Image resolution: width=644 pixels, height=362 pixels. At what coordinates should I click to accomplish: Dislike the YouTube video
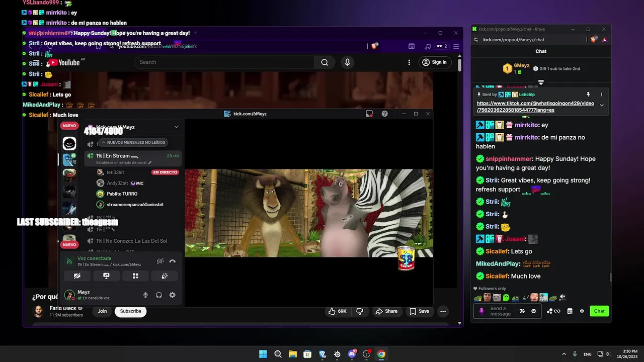tap(360, 311)
